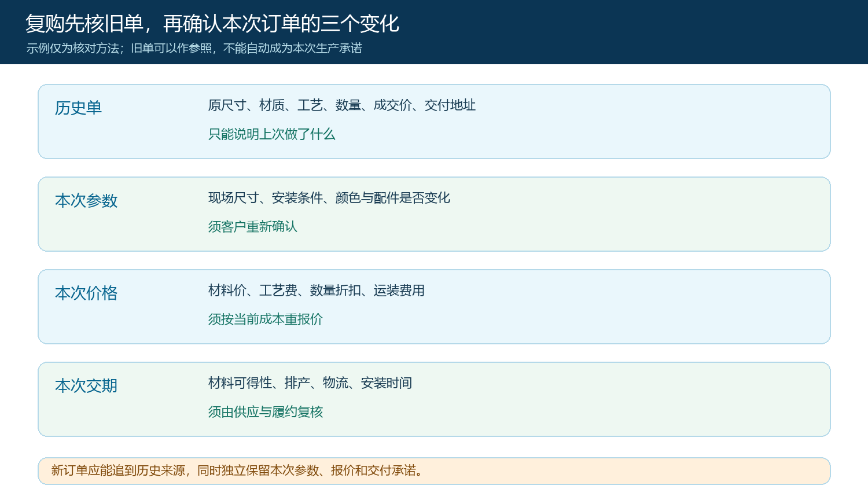Select the line 原尺寸、材质、工艺、数量、成交价、交付地址
The width and height of the screenshot is (868, 489).
coord(342,105)
